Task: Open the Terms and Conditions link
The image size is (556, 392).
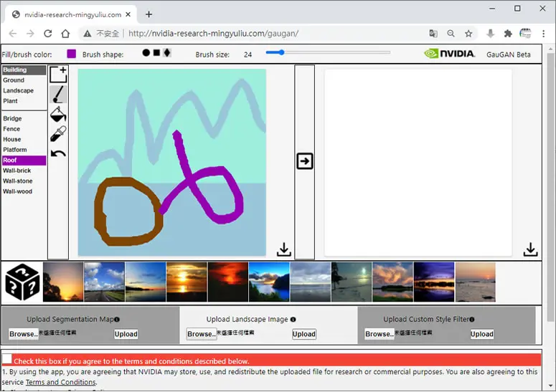Action: coord(61,383)
